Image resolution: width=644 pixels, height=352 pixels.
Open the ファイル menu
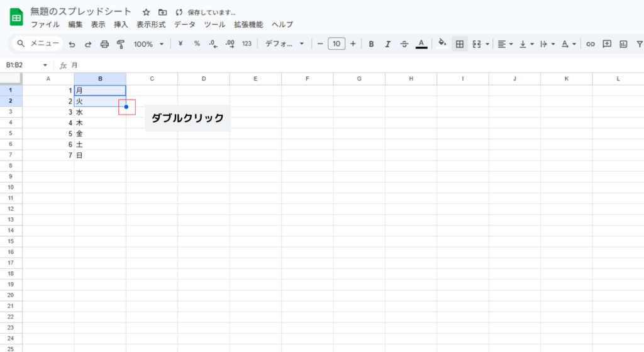coord(45,25)
